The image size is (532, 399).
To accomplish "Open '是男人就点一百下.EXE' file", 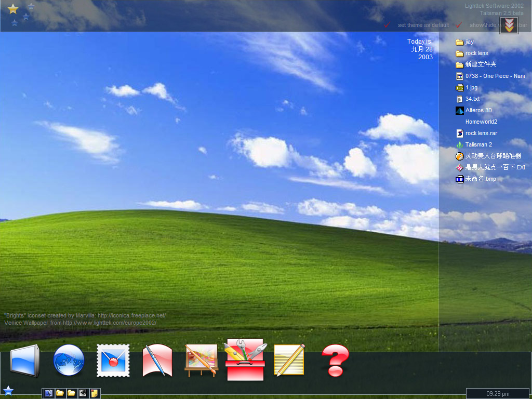I will (x=490, y=167).
